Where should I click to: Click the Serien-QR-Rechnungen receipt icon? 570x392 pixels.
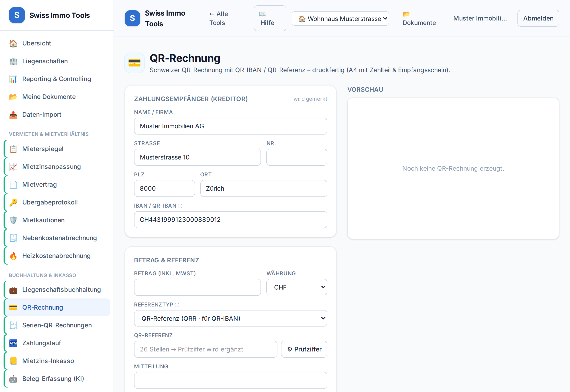click(x=13, y=325)
